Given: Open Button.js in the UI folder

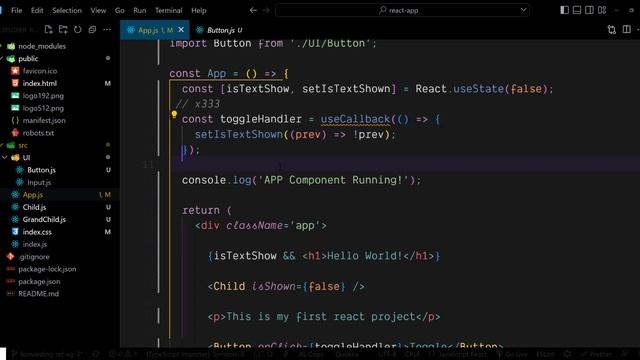Looking at the screenshot, I should 41,170.
